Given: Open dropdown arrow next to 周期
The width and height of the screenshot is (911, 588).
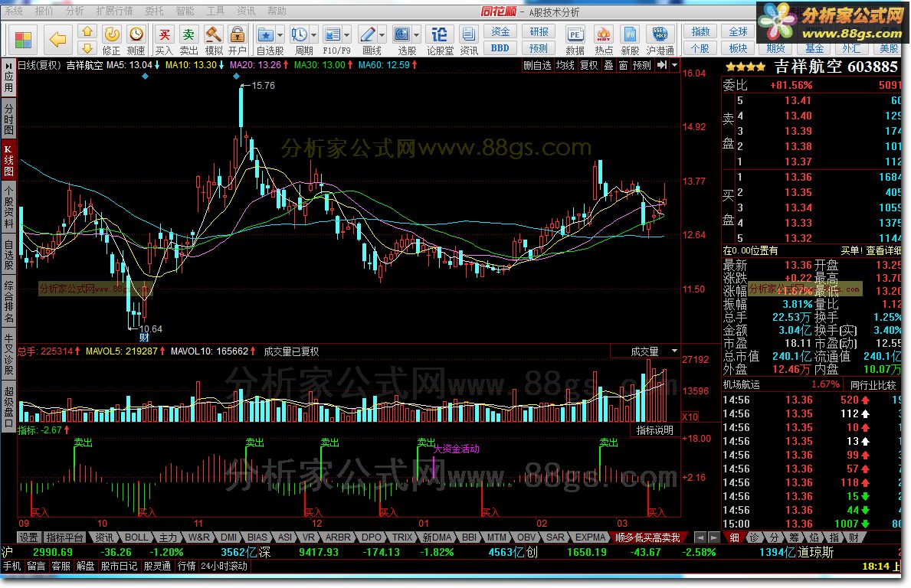Looking at the screenshot, I should coord(313,34).
